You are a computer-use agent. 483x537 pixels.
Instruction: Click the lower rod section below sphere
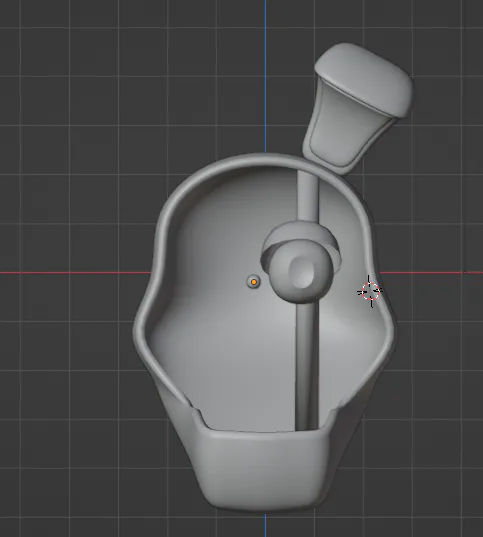click(x=307, y=366)
